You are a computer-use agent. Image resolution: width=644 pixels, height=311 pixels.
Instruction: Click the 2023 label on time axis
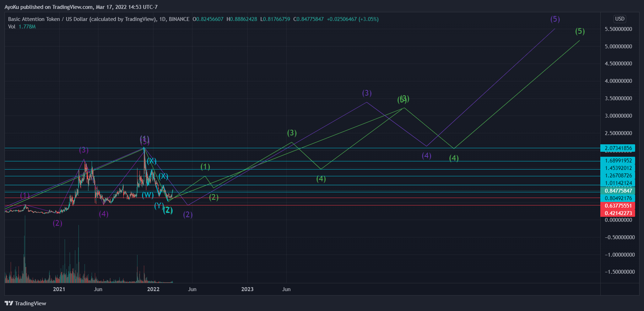(248, 289)
